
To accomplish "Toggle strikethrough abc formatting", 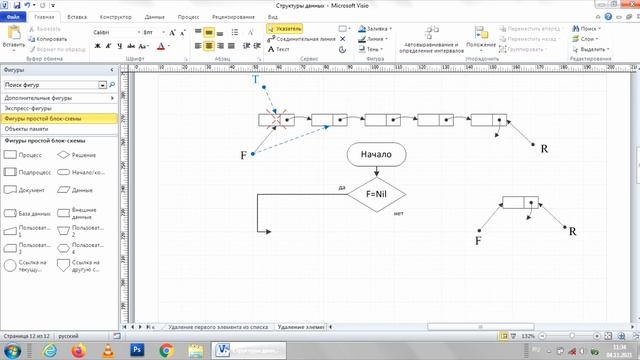I will tap(131, 46).
